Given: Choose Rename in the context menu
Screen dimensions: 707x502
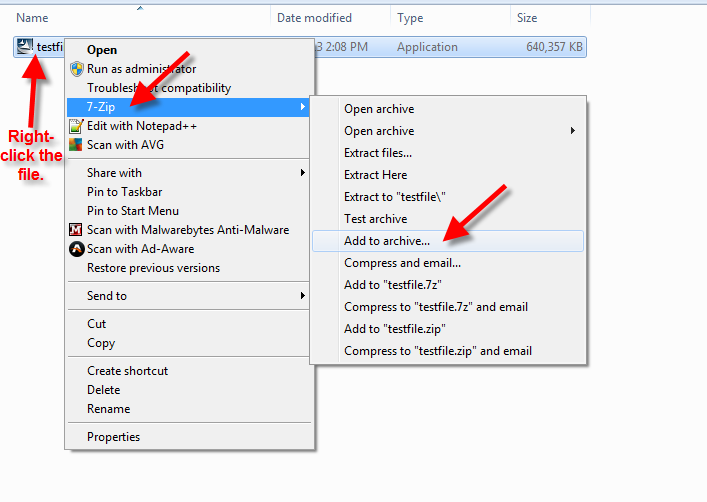Looking at the screenshot, I should tap(108, 409).
